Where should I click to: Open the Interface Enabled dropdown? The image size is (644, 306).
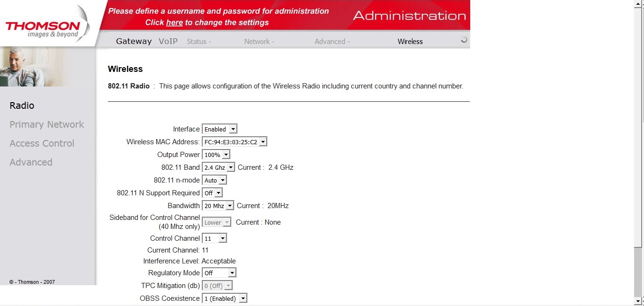219,129
